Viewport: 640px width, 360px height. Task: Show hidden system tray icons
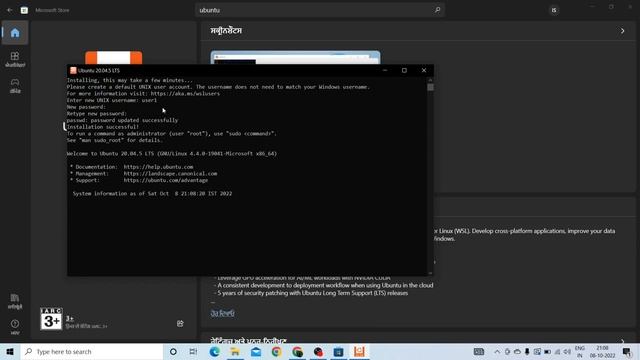click(x=497, y=351)
